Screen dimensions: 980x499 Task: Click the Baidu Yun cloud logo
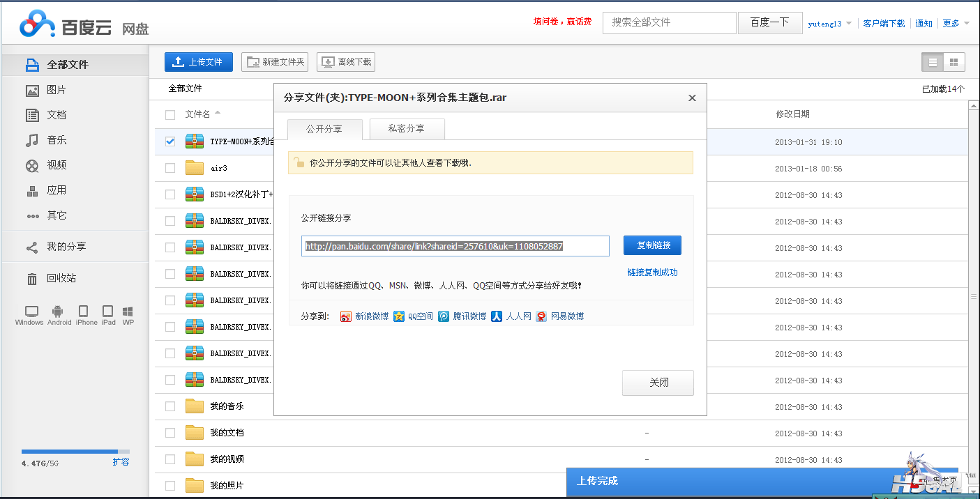[37, 24]
